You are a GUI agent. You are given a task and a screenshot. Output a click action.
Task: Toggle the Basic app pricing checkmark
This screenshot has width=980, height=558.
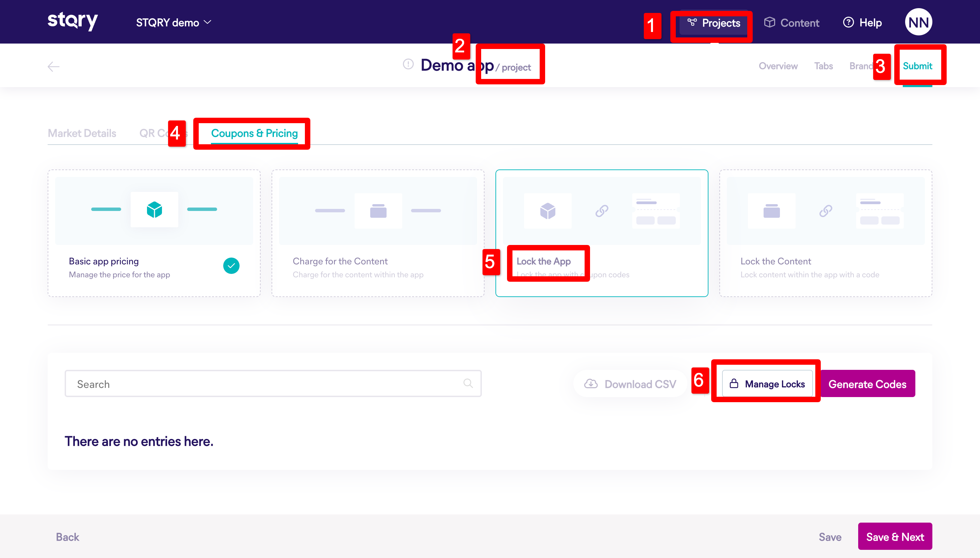(231, 266)
